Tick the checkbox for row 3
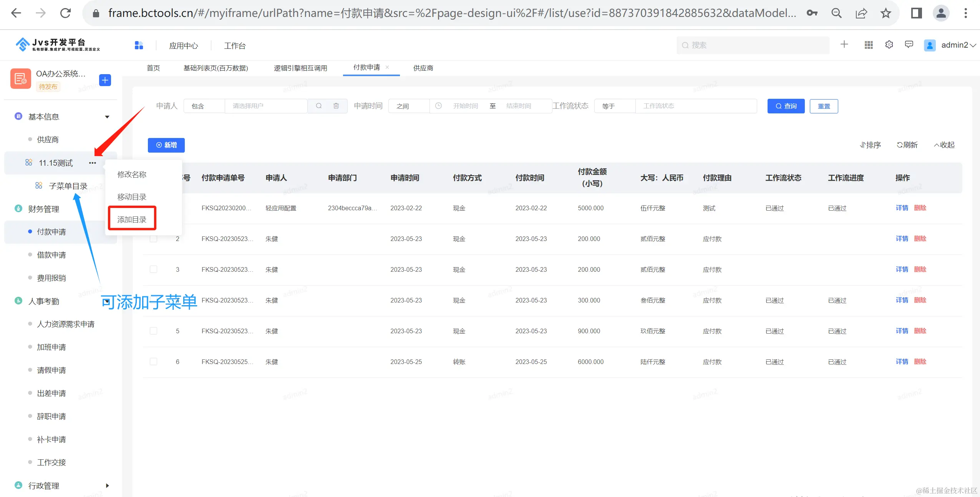Viewport: 980px width, 497px height. [x=153, y=269]
